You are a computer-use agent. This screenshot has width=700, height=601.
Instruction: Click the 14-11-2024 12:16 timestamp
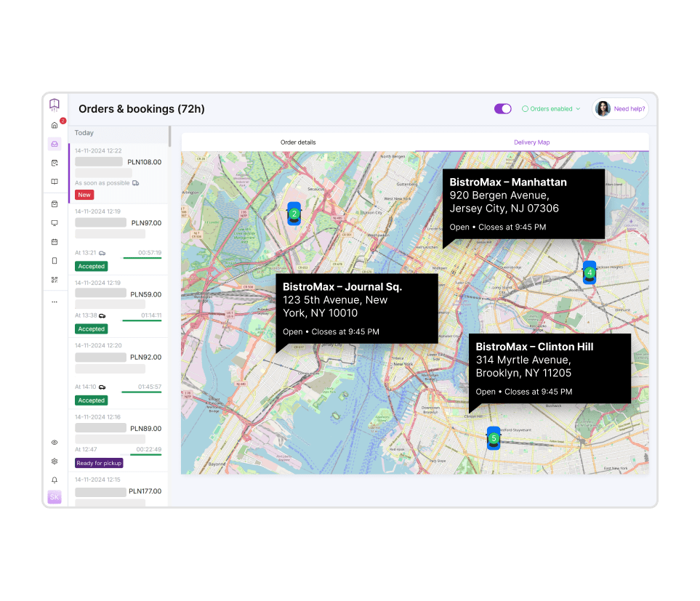click(x=98, y=416)
